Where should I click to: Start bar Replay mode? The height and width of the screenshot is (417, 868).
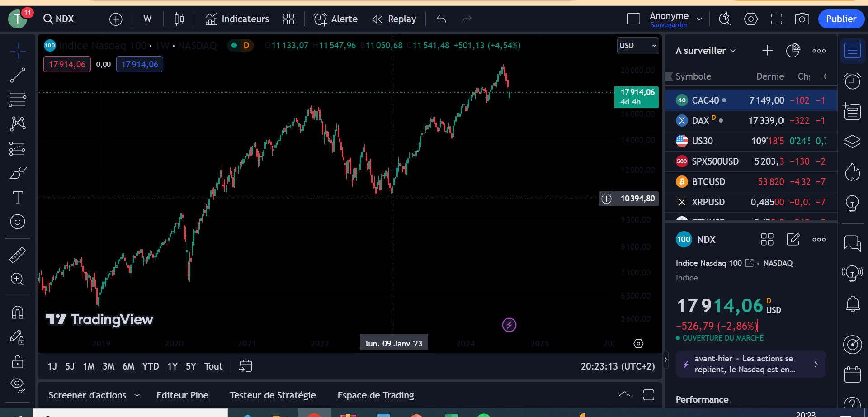(x=394, y=19)
